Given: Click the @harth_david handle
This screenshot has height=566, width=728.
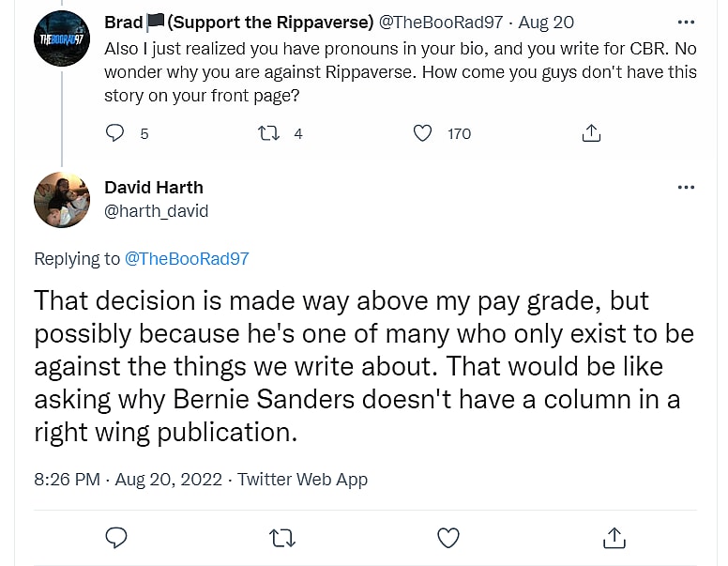Looking at the screenshot, I should 157,211.
